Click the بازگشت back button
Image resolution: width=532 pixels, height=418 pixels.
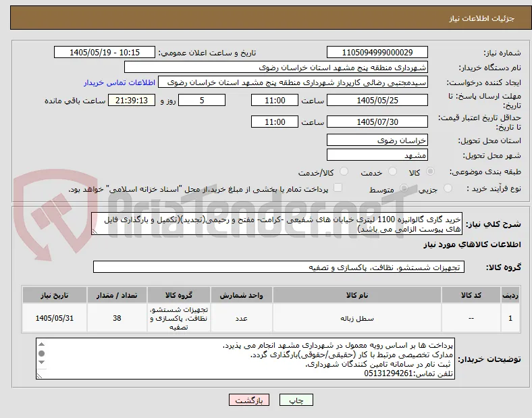(249, 400)
